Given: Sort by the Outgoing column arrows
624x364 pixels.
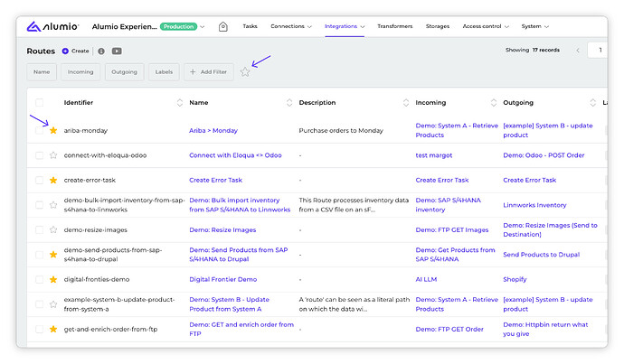Looking at the screenshot, I should pyautogui.click(x=593, y=103).
